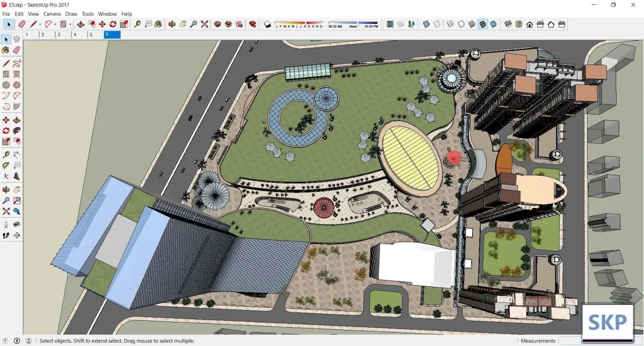Switch to Front view house icon
The width and height of the screenshot is (644, 346).
click(529, 24)
